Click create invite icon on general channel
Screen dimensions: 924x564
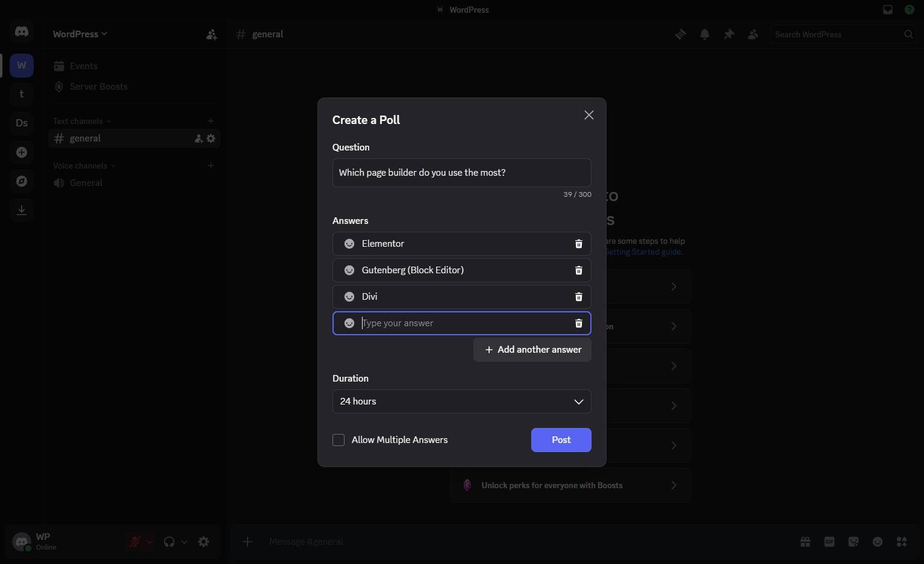pos(199,138)
